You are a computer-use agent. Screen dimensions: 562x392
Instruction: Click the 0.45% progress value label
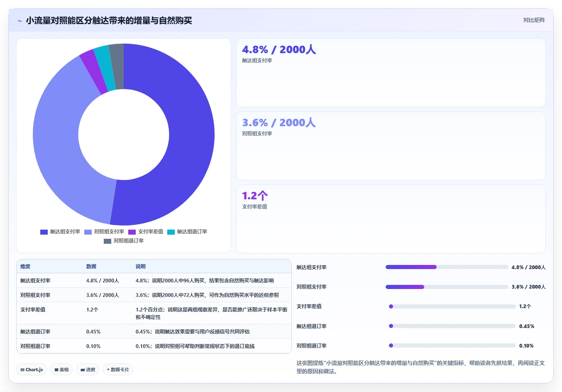coord(527,326)
